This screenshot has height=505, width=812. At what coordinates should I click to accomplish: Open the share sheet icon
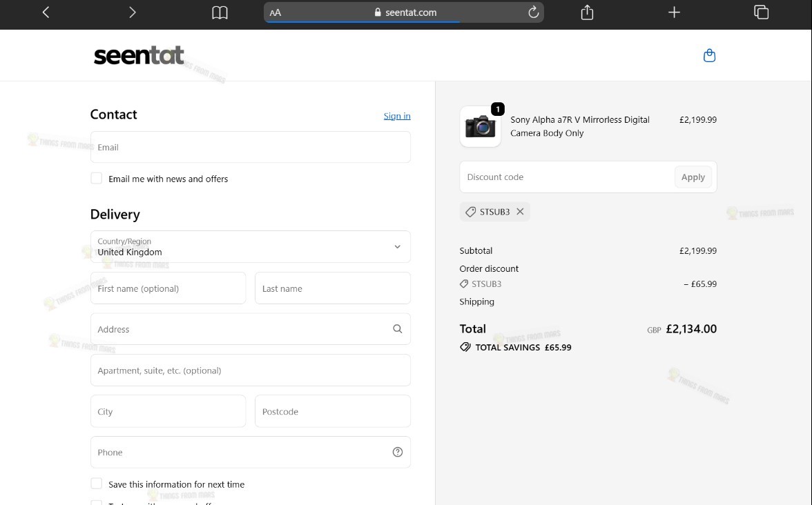tap(587, 12)
